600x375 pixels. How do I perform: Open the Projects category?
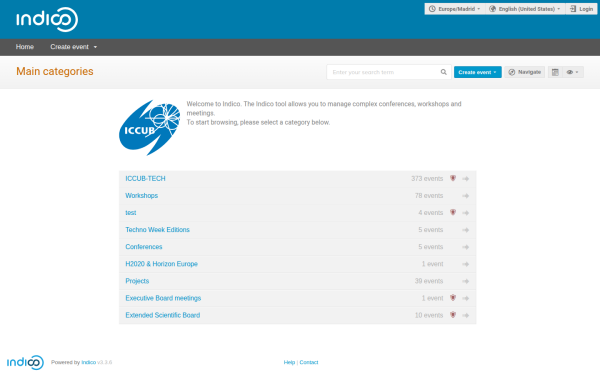[137, 281]
